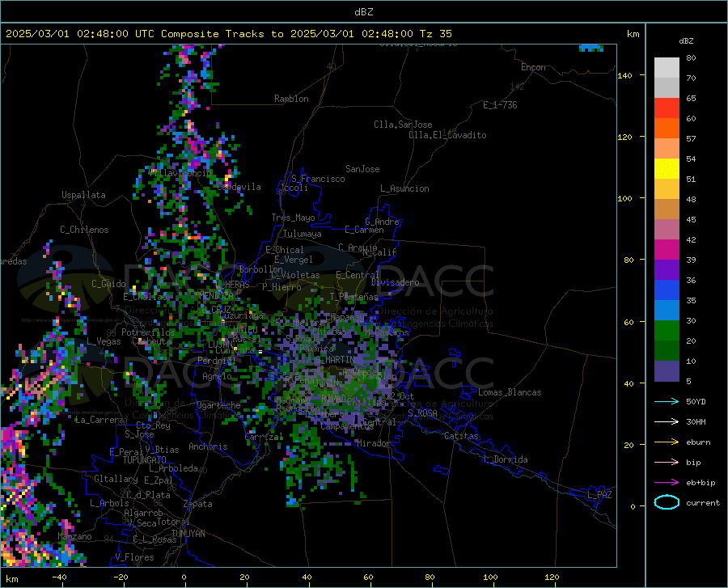Viewport: 728px width, 588px height.
Task: Click the Clla.El_Cavadito map label
Action: point(447,135)
